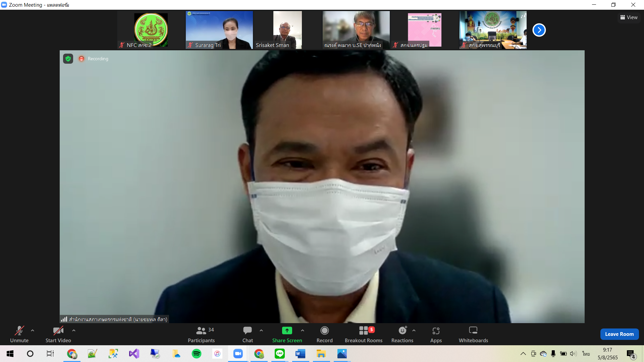Viewport: 644px width, 362px height.
Task: Open the View layout menu
Action: click(x=629, y=17)
